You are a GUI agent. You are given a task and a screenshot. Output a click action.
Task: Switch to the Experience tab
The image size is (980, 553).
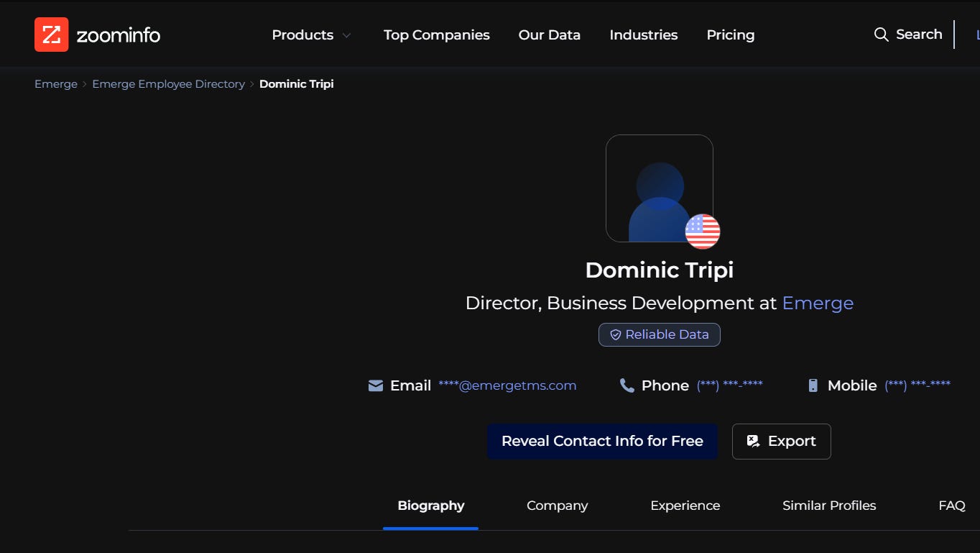click(x=685, y=506)
